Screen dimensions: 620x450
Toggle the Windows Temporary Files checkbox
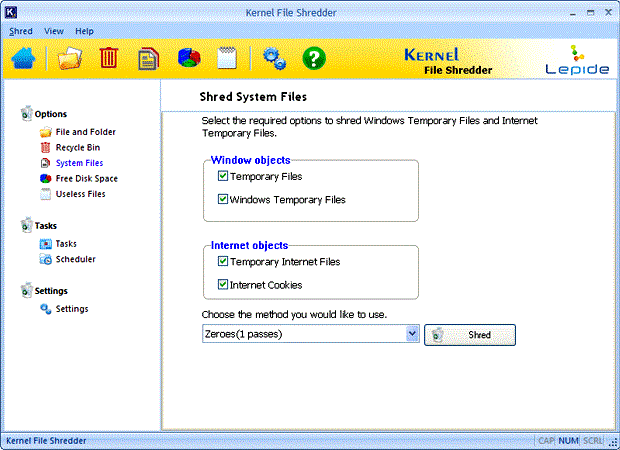(223, 199)
